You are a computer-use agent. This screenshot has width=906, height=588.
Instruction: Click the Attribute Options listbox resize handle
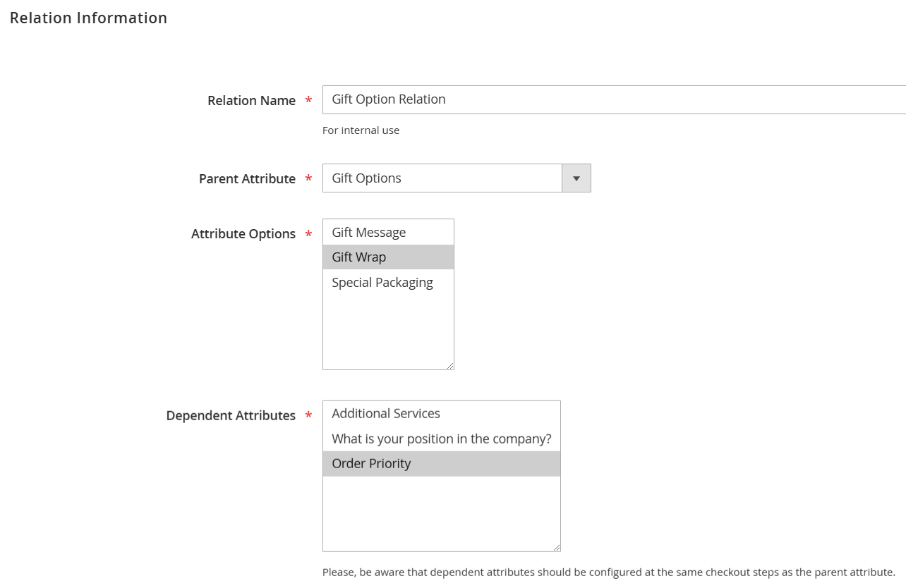pyautogui.click(x=449, y=365)
